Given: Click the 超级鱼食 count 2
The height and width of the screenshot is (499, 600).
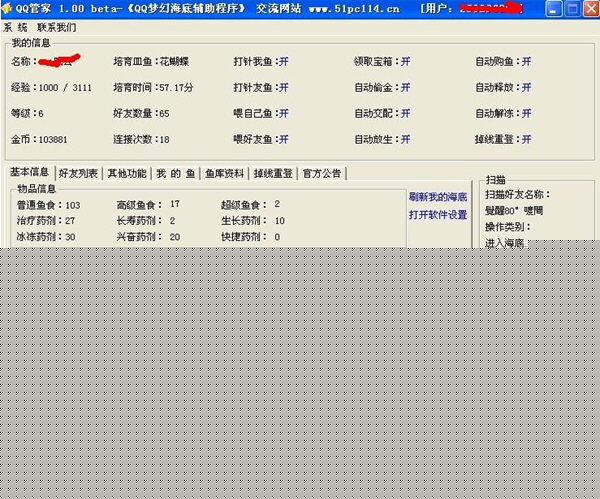Looking at the screenshot, I should tap(277, 204).
